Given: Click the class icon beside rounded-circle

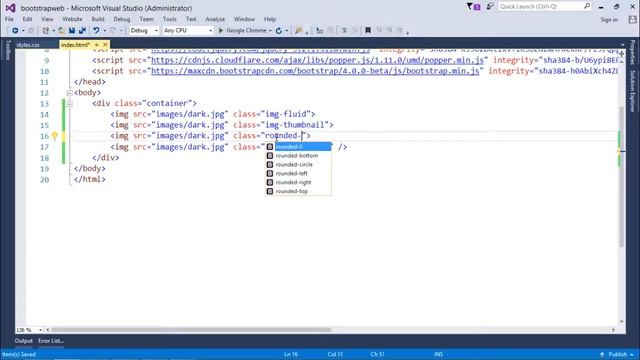Looking at the screenshot, I should 270,164.
